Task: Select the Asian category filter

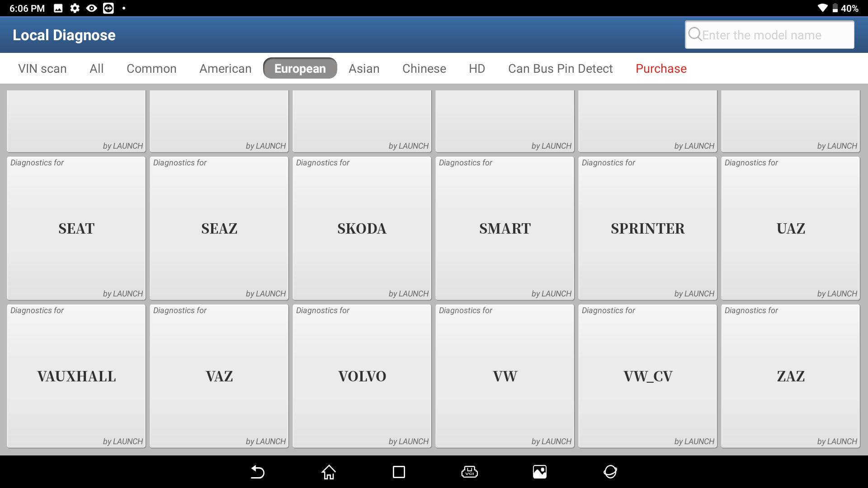Action: point(363,68)
